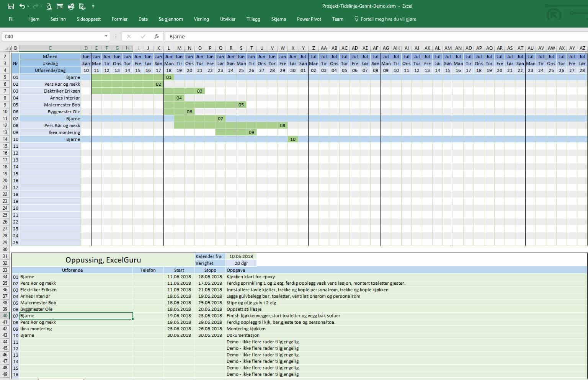The height and width of the screenshot is (380, 588).
Task: Select the 'Ikea montering' cell in the Gantt chart
Action: coord(50,132)
